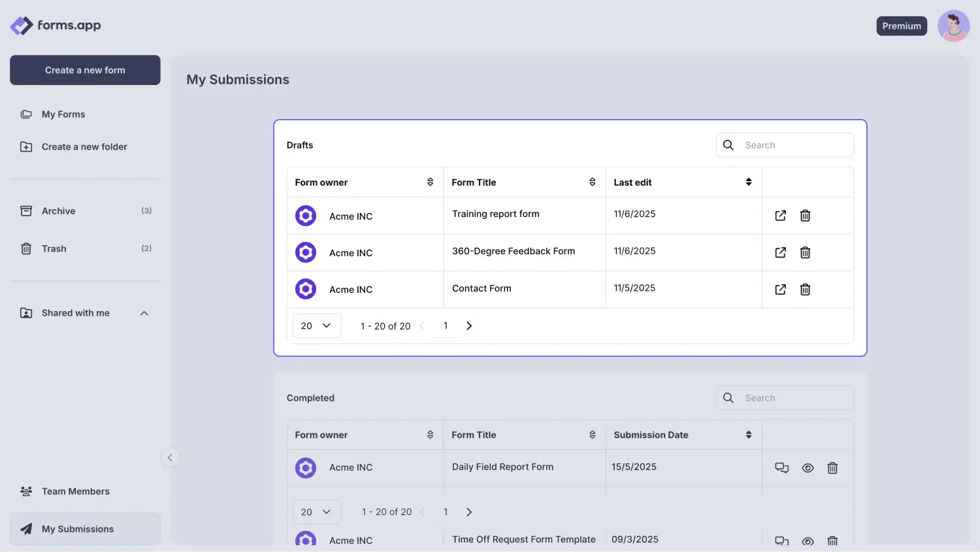Delete the Contact Form draft

coord(805,289)
